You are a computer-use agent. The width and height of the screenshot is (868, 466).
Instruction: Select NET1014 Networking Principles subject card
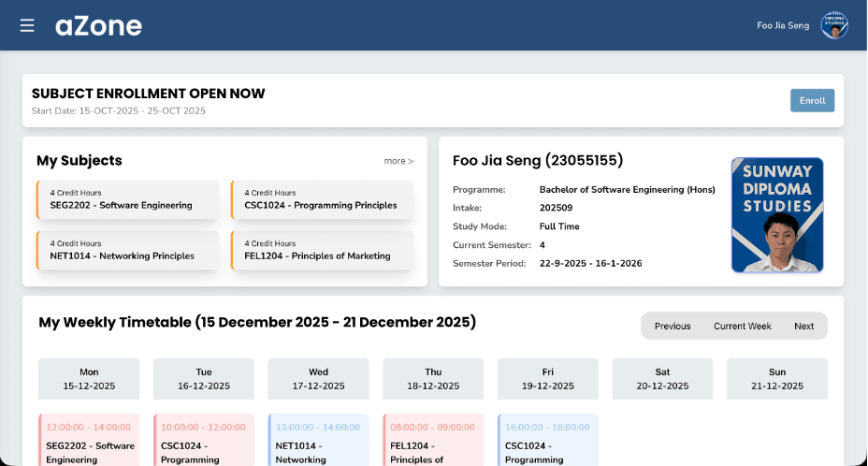pyautogui.click(x=128, y=250)
